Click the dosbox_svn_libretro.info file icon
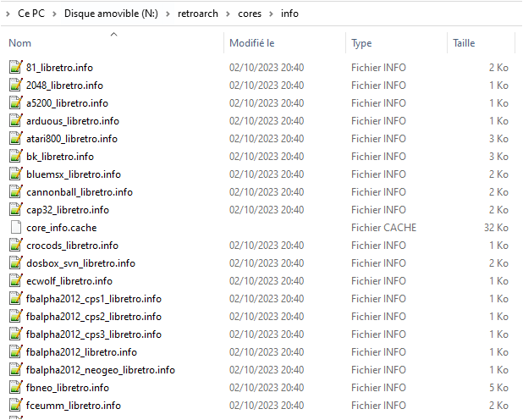The height and width of the screenshot is (420, 523). coord(15,262)
